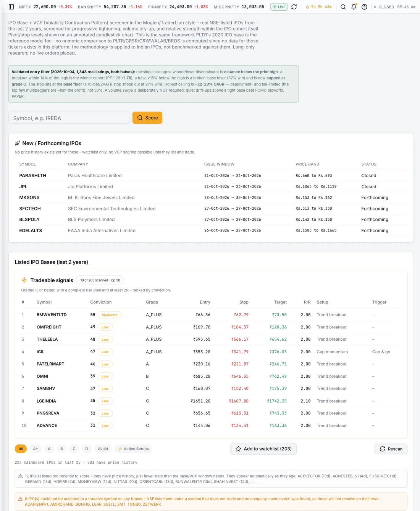Select the PNGSREVA symbol
Image resolution: width=420 pixels, height=511 pixels.
point(48,413)
